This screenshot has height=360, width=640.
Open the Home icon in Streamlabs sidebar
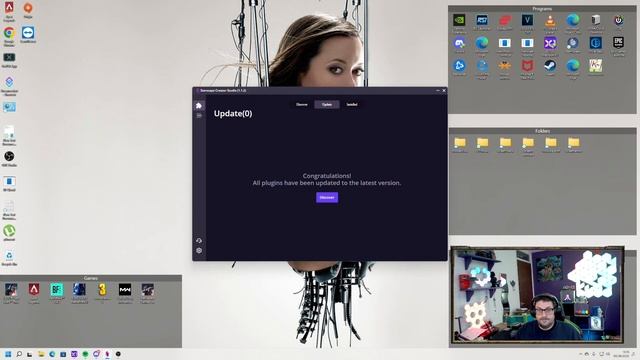(x=199, y=106)
